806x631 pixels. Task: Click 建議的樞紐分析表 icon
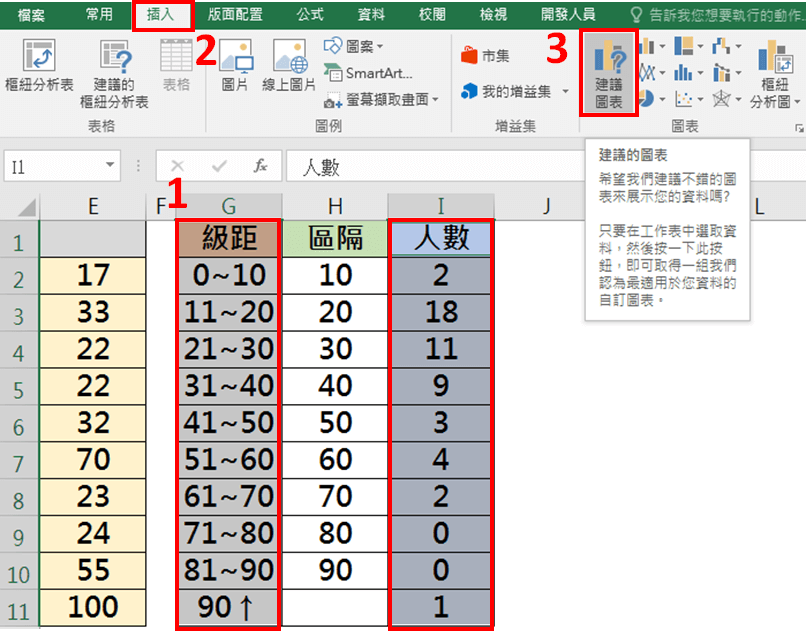[114, 72]
